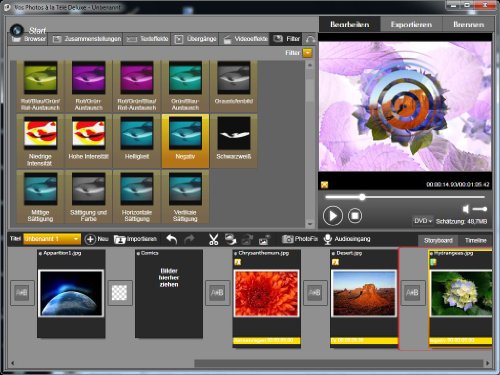The height and width of the screenshot is (375, 500).
Task: Click the effect icon on Chrysanthemum.jpg slide
Action: pos(237,262)
